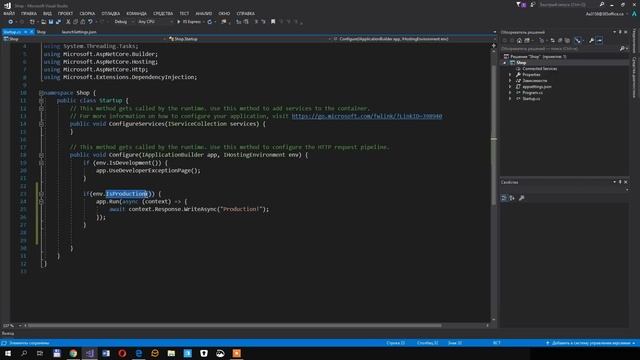Open the Shop.Startup class navigation dropdown
The height and width of the screenshot is (360, 640).
(x=249, y=39)
